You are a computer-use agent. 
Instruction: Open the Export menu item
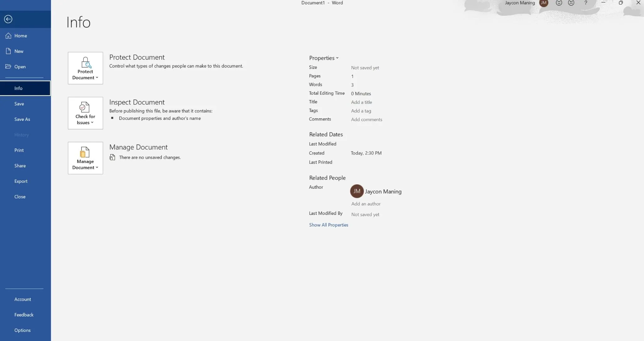(x=21, y=181)
